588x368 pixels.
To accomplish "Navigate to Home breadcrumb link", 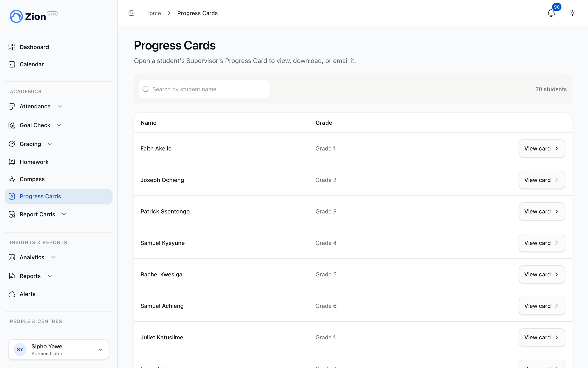I will 153,13.
